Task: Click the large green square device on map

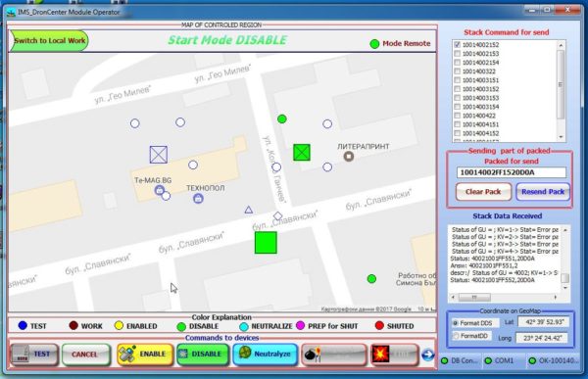Action: pyautogui.click(x=266, y=243)
